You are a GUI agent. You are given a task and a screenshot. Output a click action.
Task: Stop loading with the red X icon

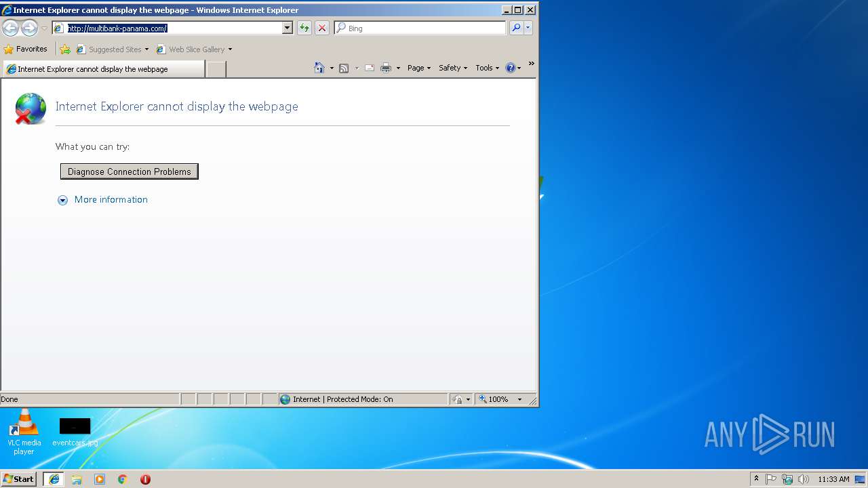[322, 28]
